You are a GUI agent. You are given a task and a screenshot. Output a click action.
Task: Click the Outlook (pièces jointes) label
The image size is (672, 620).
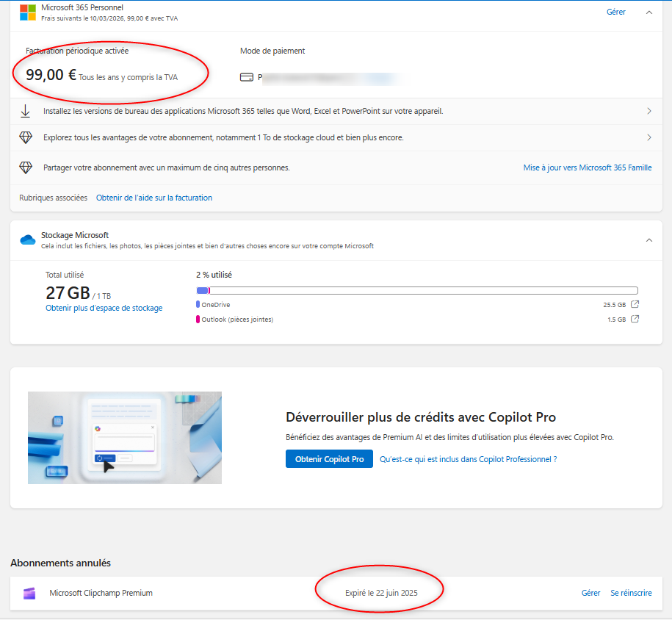click(237, 320)
